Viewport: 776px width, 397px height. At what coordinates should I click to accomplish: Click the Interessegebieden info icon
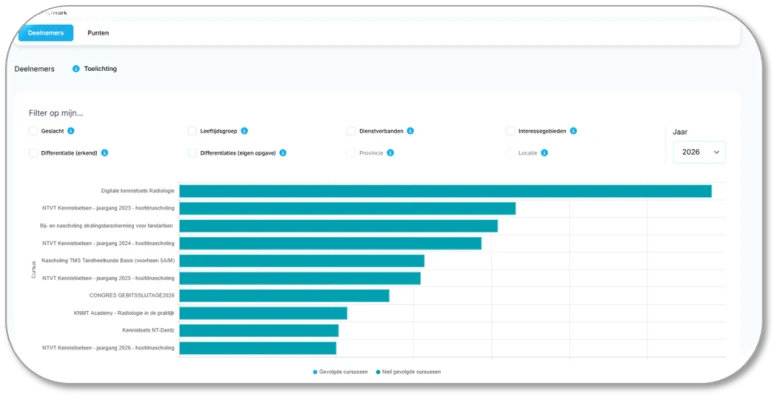click(573, 131)
